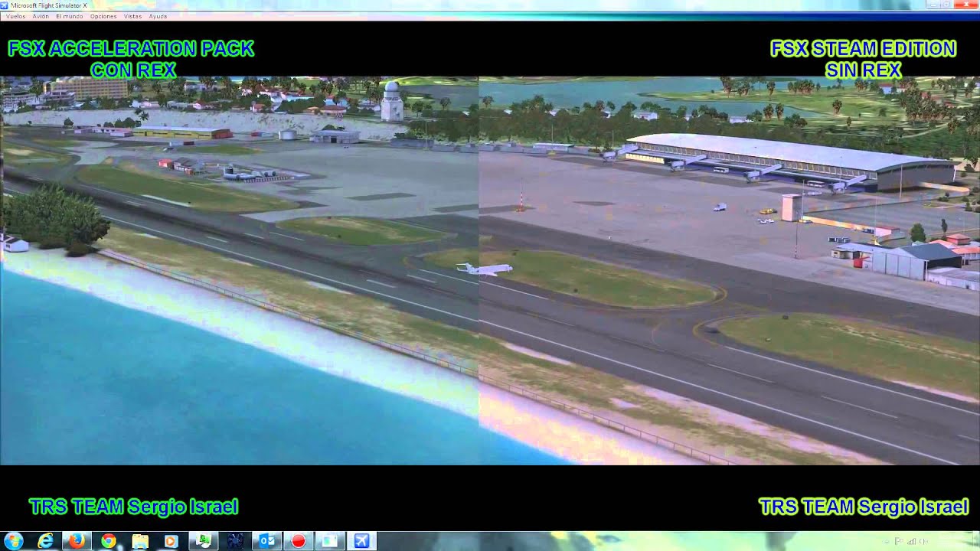The image size is (980, 551).
Task: Open the Vistas menu
Action: click(132, 16)
